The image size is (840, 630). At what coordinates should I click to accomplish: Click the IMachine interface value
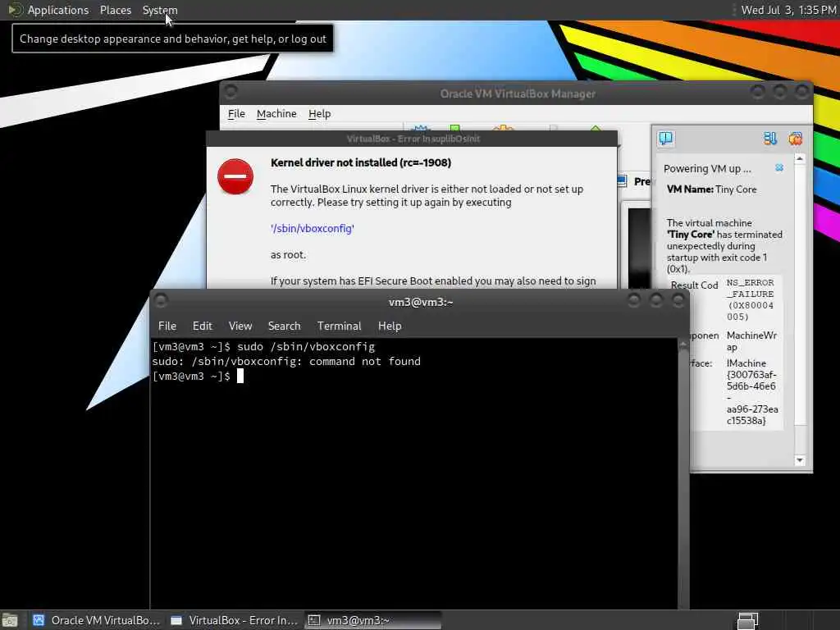(752, 391)
